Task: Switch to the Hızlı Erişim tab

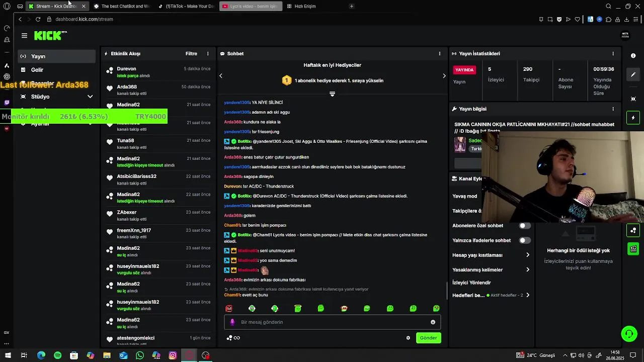Action: coord(304,6)
